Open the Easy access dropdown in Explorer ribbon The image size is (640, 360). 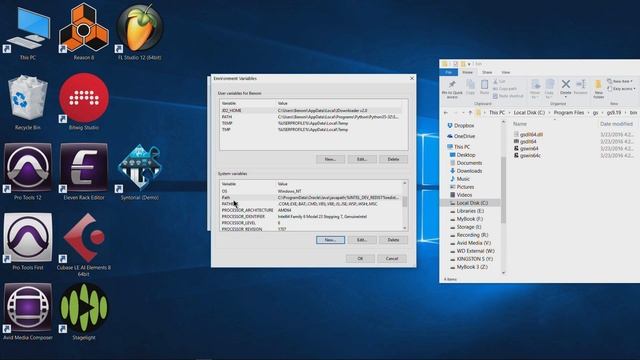click(x=622, y=89)
